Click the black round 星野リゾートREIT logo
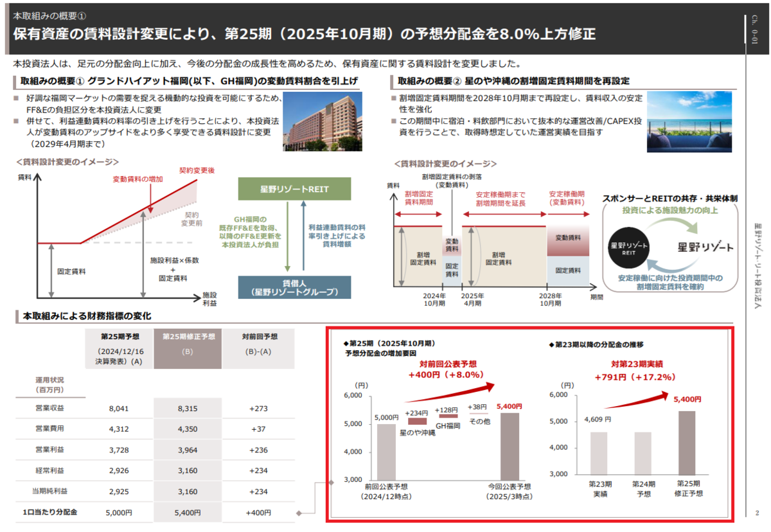 [x=630, y=248]
